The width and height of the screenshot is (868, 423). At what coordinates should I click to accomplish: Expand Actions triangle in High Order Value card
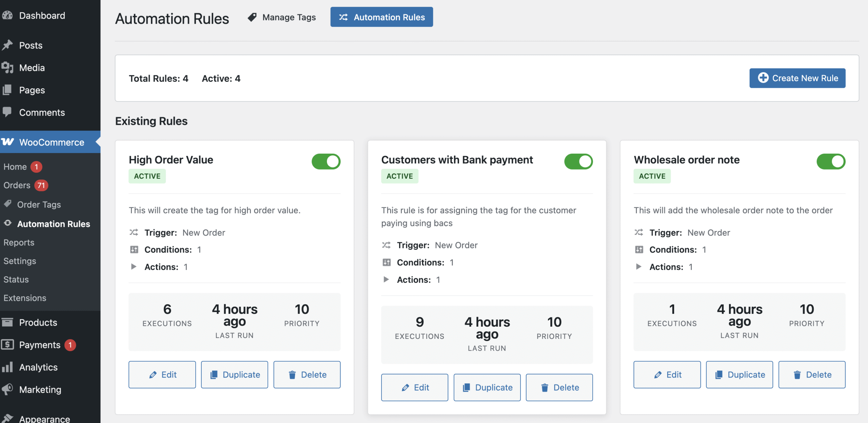[134, 267]
